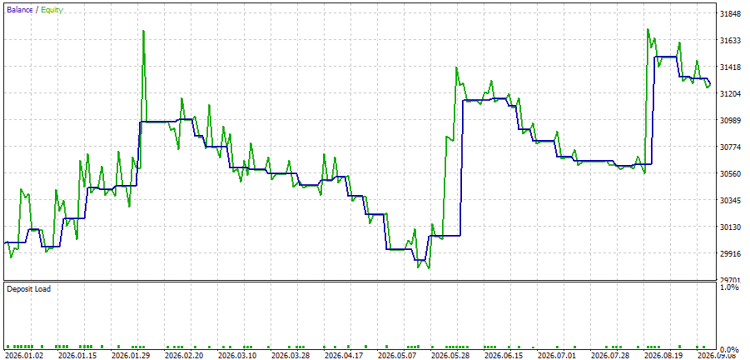The height and width of the screenshot is (360, 750).
Task: Select the 31418 axis value
Action: coord(730,67)
